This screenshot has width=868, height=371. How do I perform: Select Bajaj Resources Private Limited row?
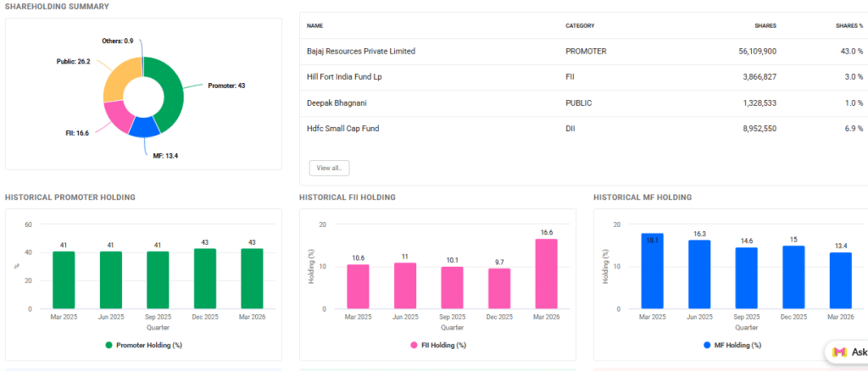coord(361,51)
